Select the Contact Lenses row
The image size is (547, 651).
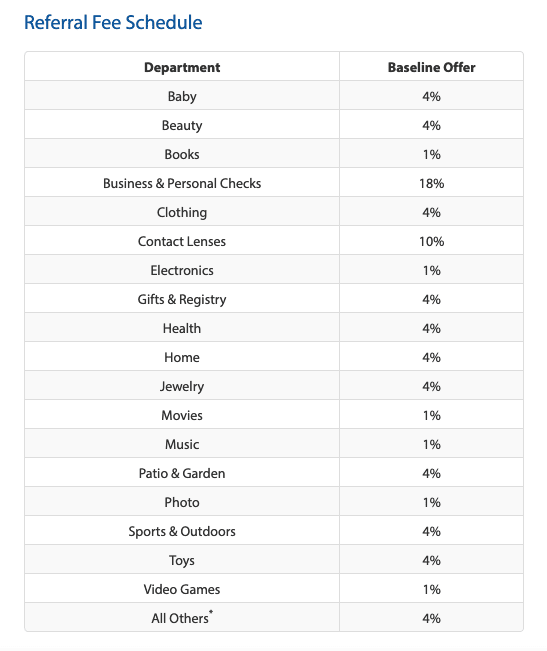[274, 241]
